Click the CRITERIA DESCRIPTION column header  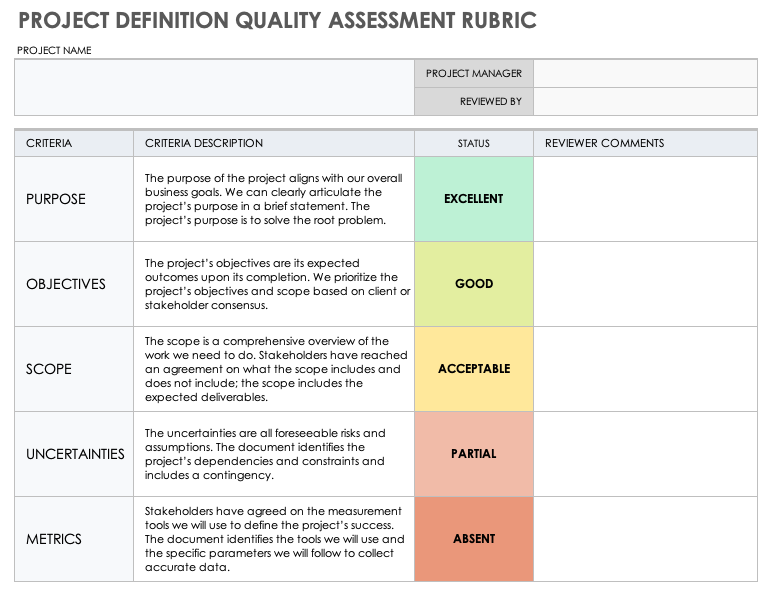point(274,143)
